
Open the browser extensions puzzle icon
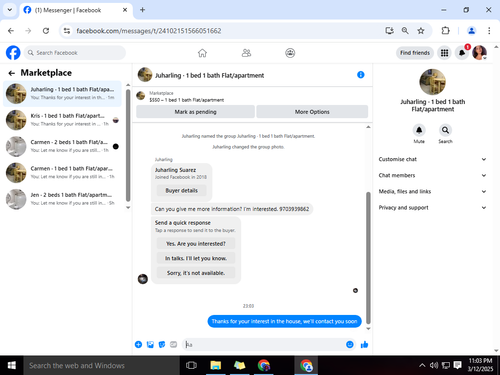click(x=445, y=31)
